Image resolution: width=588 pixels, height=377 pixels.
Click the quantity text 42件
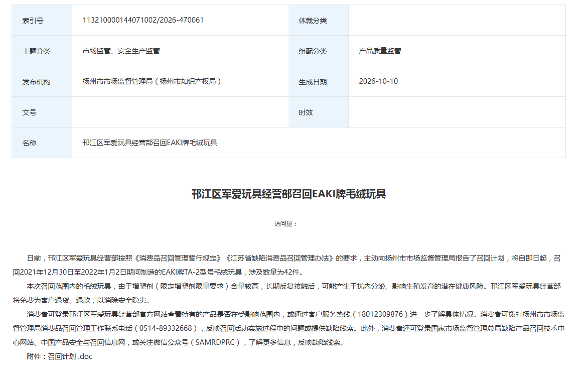(x=292, y=273)
